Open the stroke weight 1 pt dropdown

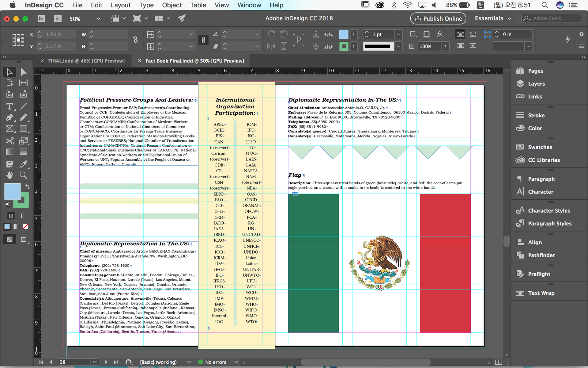(x=398, y=34)
